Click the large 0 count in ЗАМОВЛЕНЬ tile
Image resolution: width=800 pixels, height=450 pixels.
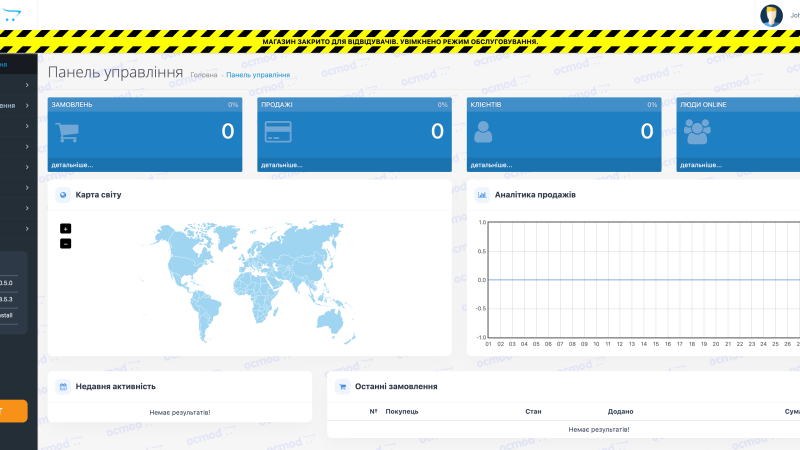pyautogui.click(x=228, y=132)
